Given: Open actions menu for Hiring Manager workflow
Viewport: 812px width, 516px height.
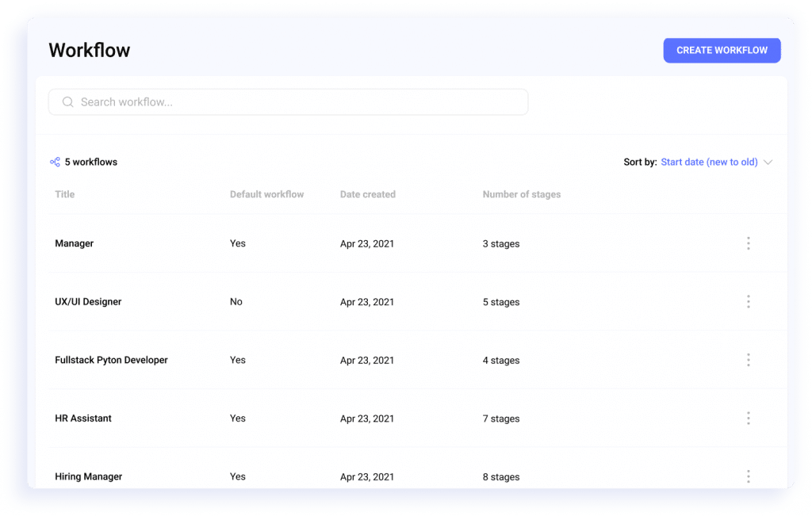Looking at the screenshot, I should (749, 476).
